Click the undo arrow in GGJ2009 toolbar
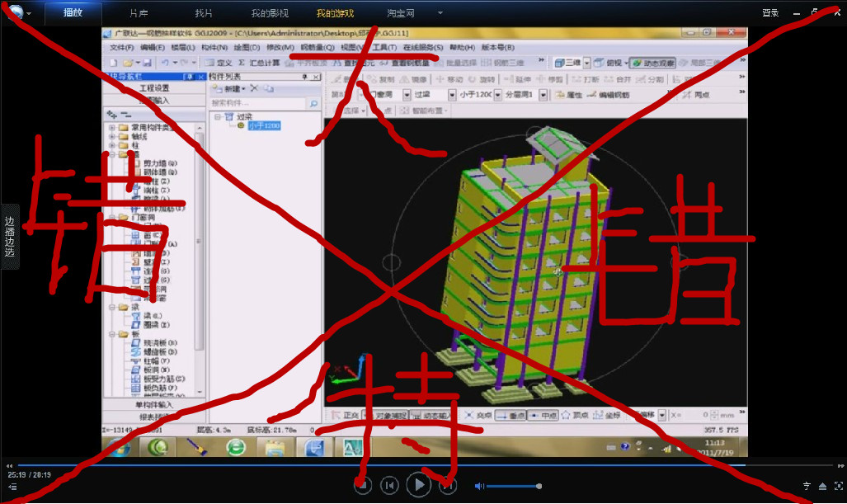 [165, 63]
